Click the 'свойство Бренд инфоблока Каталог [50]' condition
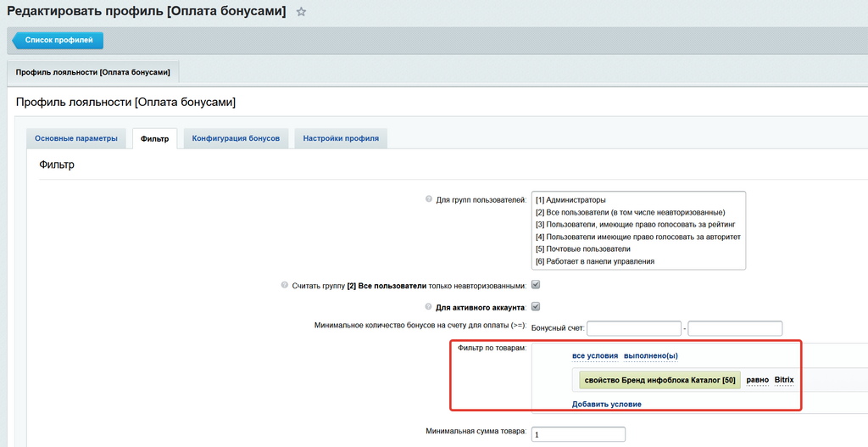This screenshot has height=447, width=868. (657, 380)
